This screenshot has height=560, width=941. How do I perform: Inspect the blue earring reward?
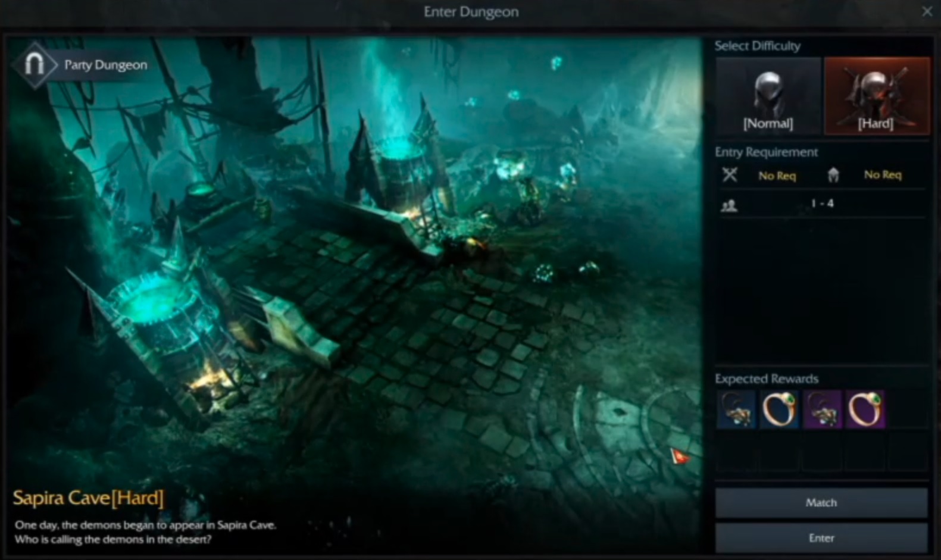pos(736,409)
